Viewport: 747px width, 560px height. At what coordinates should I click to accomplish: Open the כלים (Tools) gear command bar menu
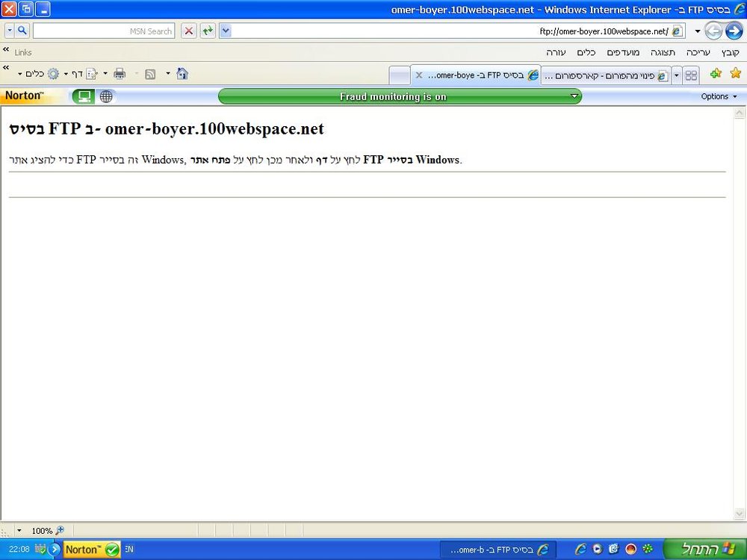click(x=39, y=74)
